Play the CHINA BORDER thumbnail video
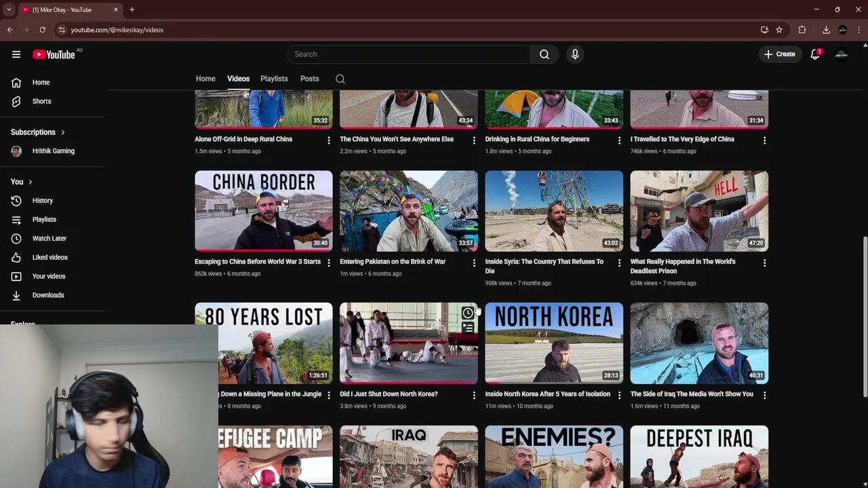The width and height of the screenshot is (868, 488). 264,211
